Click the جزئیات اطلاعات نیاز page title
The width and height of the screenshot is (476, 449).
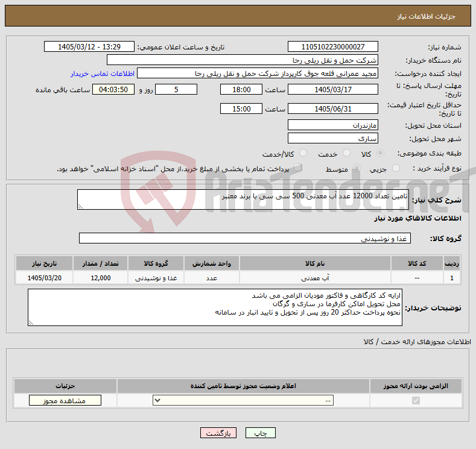[426, 16]
